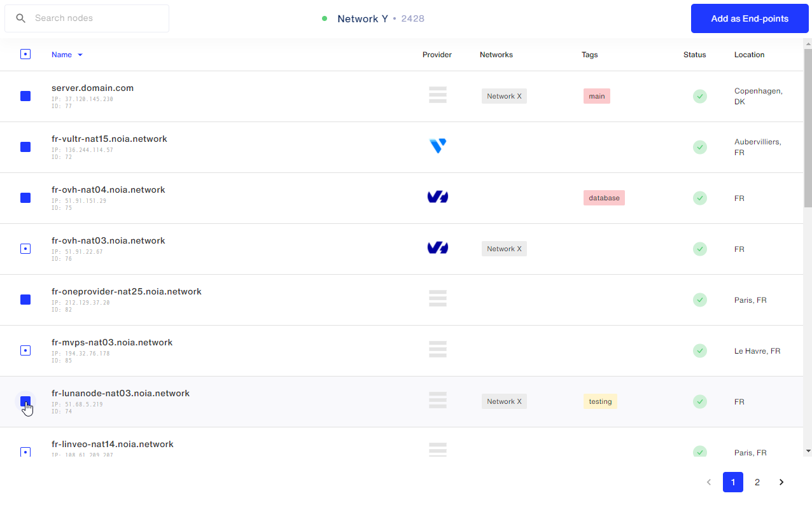
Task: Click provider icon for fr-mvps-nat03
Action: [438, 349]
